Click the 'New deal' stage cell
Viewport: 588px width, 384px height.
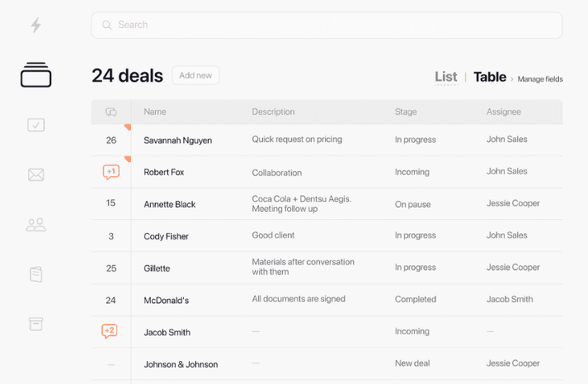(x=412, y=363)
